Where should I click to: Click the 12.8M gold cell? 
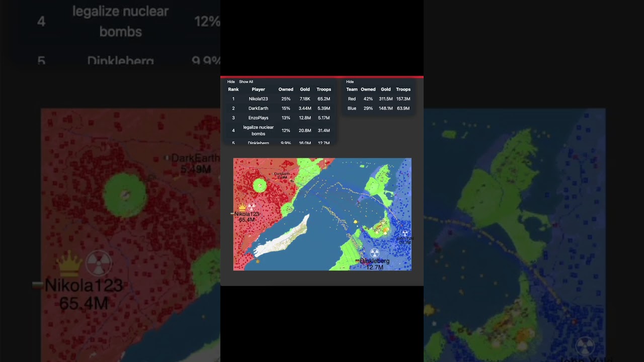[305, 118]
